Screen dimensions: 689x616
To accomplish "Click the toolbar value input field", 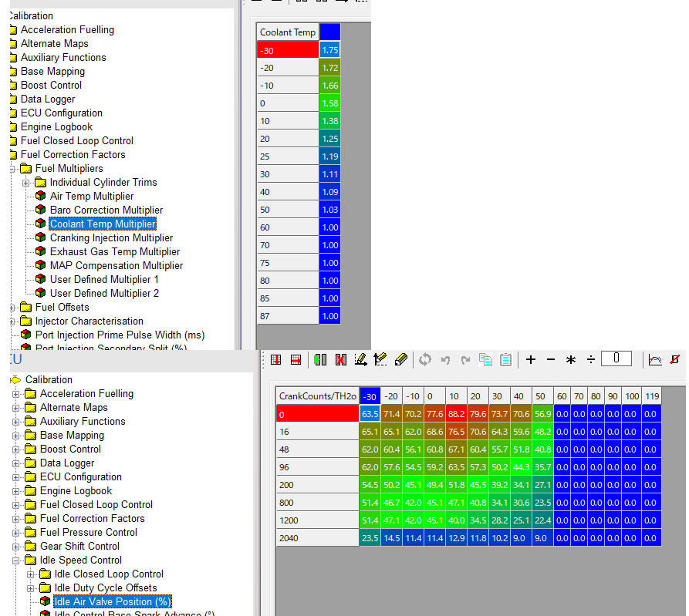I will pyautogui.click(x=616, y=358).
